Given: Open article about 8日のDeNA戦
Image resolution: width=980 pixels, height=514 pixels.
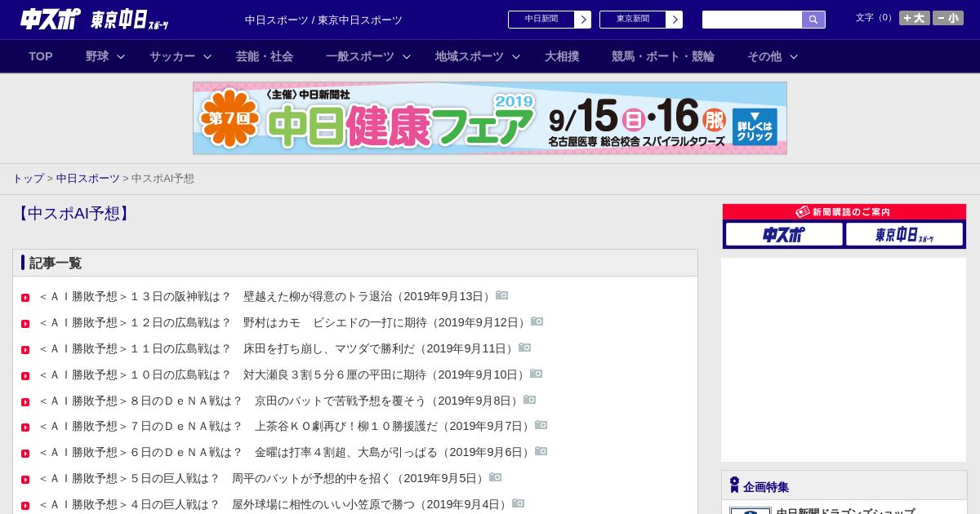Looking at the screenshot, I should pos(280,401).
